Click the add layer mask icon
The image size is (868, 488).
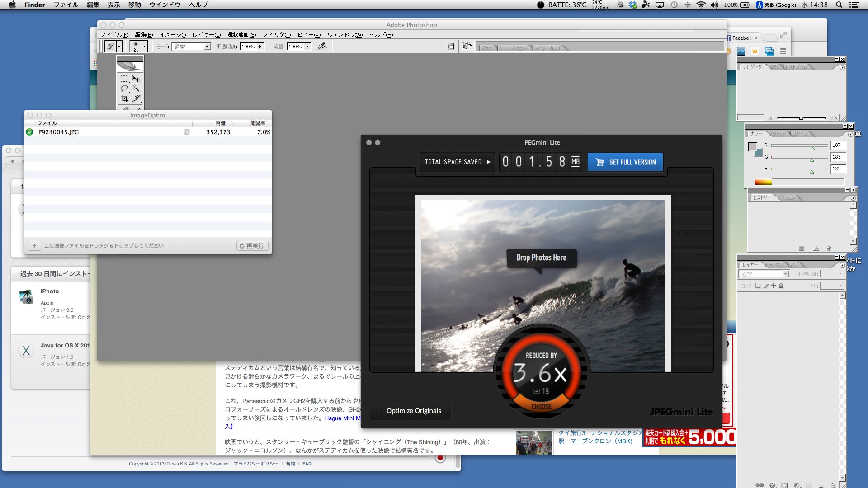click(x=784, y=485)
